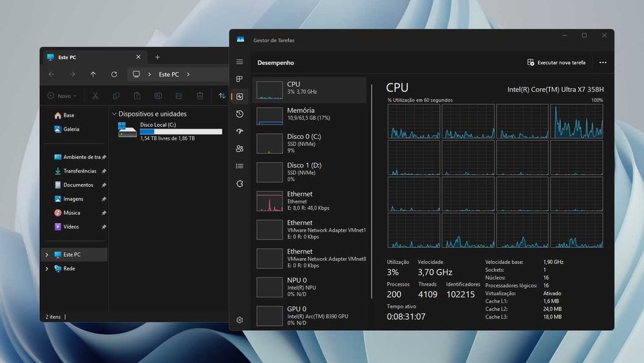Screen dimensions: 644x363
Task: Click the Virtualização Ativado value
Action: (x=552, y=293)
